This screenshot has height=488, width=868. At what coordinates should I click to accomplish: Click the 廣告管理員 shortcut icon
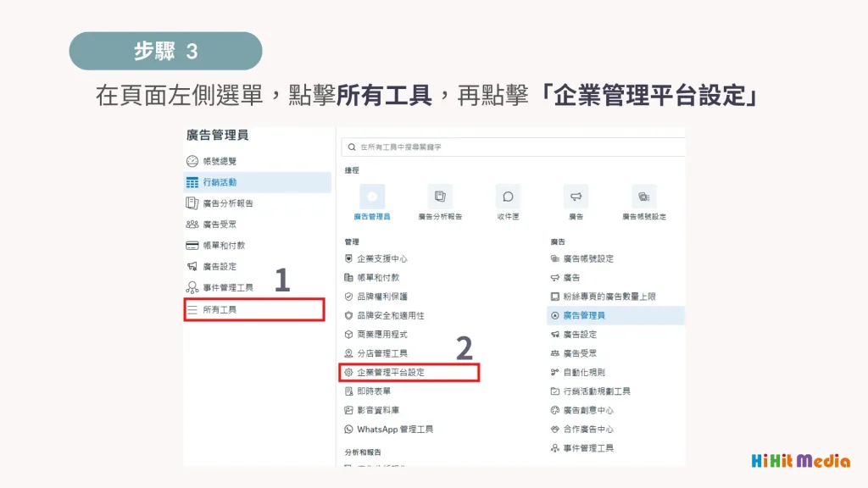[372, 197]
